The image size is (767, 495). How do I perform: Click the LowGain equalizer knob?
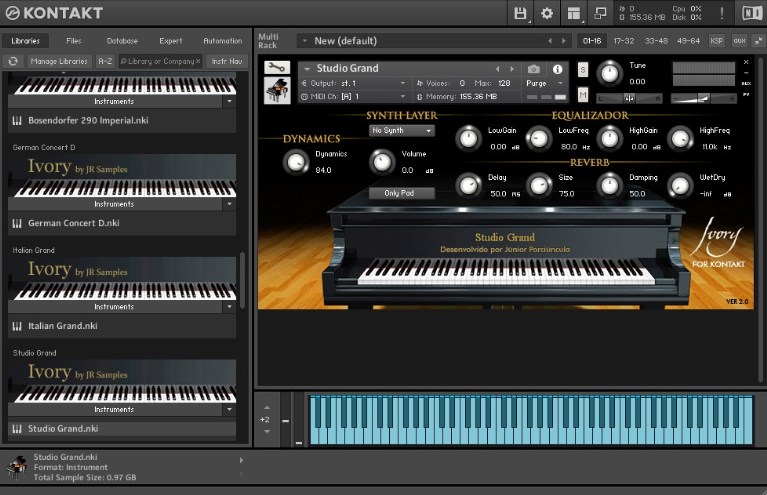point(469,138)
